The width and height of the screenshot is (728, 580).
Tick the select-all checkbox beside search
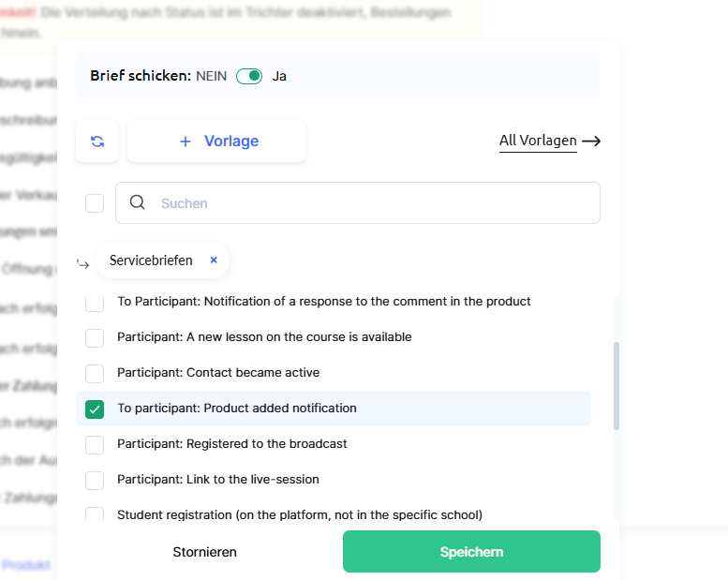(x=95, y=203)
